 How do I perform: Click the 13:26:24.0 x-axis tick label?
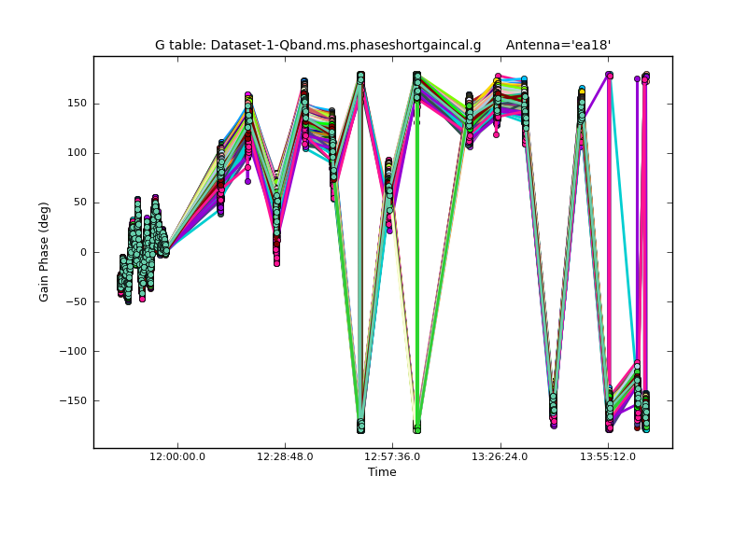[x=500, y=456]
